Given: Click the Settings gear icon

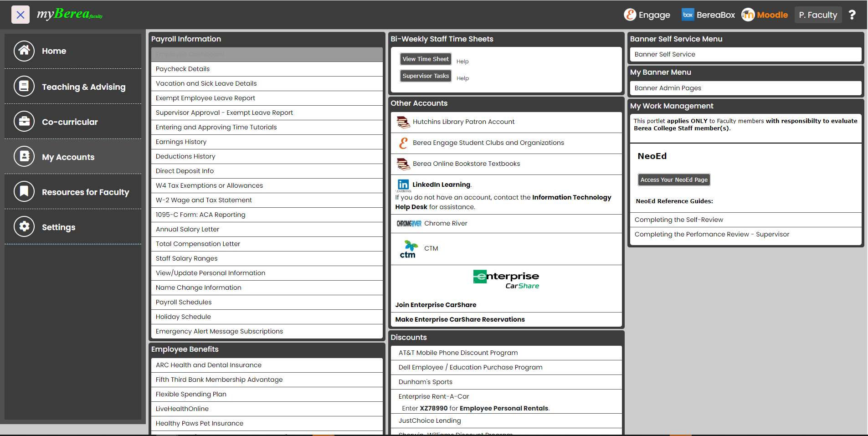Looking at the screenshot, I should point(24,226).
